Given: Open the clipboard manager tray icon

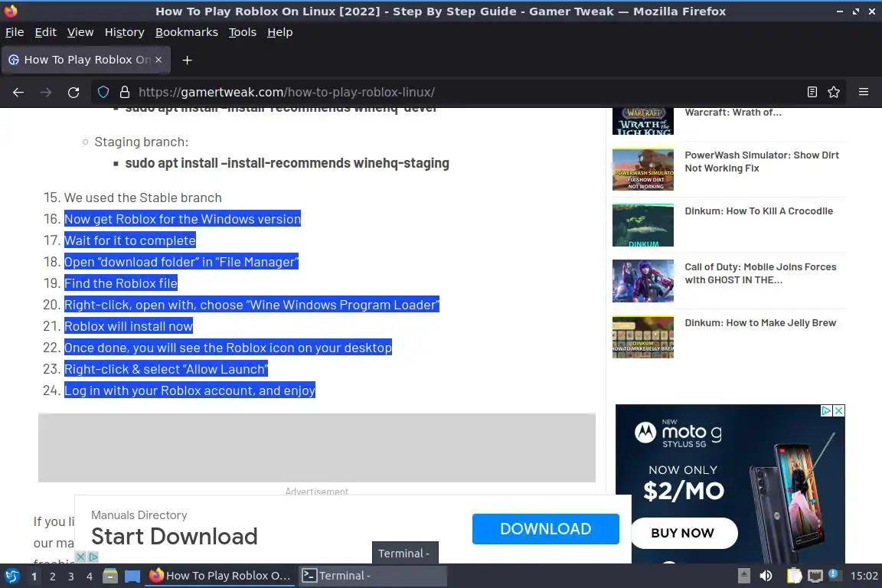Looking at the screenshot, I should pyautogui.click(x=794, y=577).
